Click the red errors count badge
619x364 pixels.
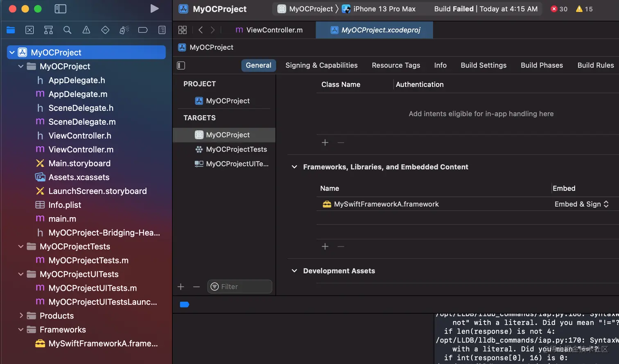(559, 9)
